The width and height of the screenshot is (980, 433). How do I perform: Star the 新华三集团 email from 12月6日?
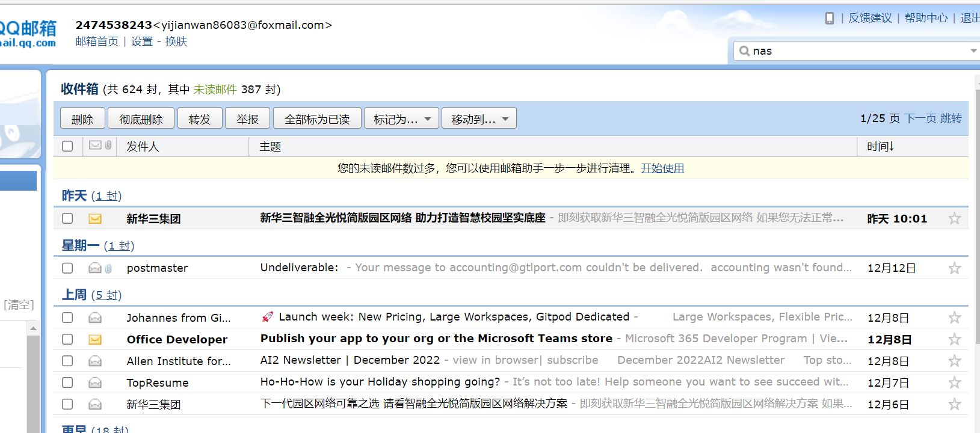point(954,404)
